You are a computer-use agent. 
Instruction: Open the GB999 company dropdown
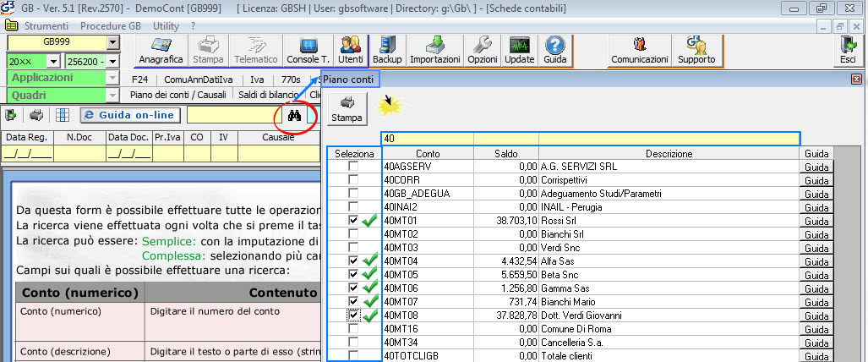(x=113, y=42)
